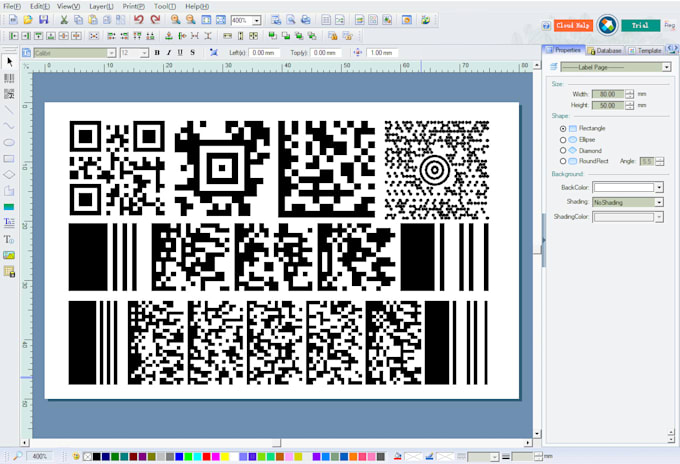Paste from clipboard

click(93, 20)
